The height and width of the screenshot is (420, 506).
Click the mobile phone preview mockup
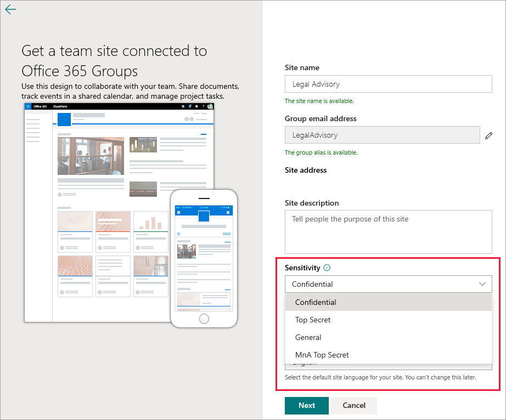tap(204, 258)
